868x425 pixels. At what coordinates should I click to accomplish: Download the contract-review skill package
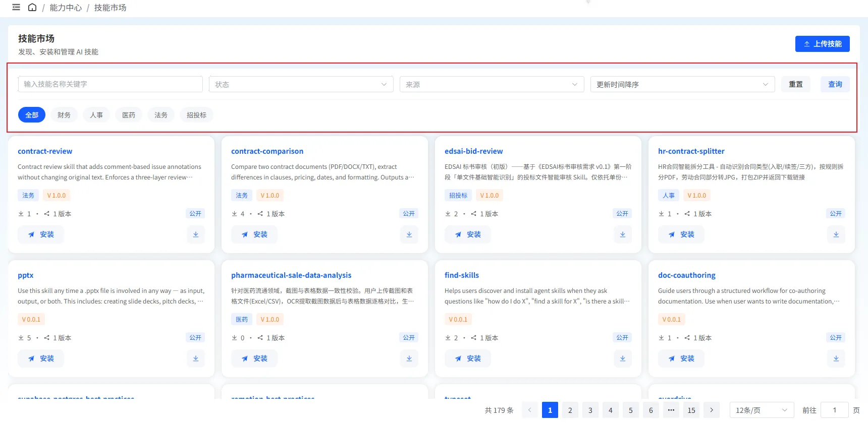[x=196, y=234]
